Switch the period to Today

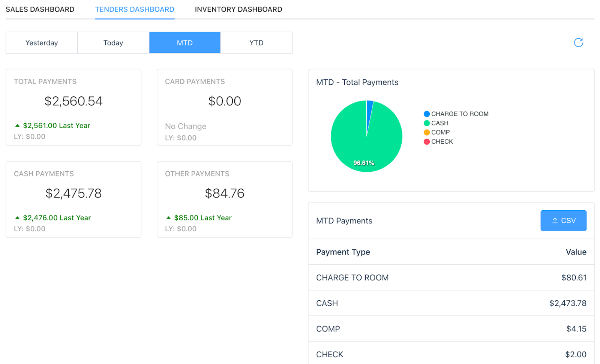tap(113, 43)
